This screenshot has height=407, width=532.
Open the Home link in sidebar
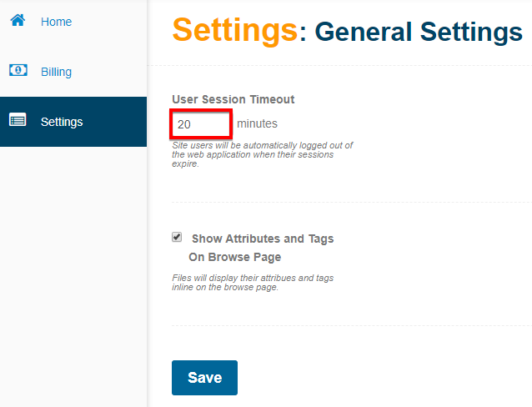point(57,22)
